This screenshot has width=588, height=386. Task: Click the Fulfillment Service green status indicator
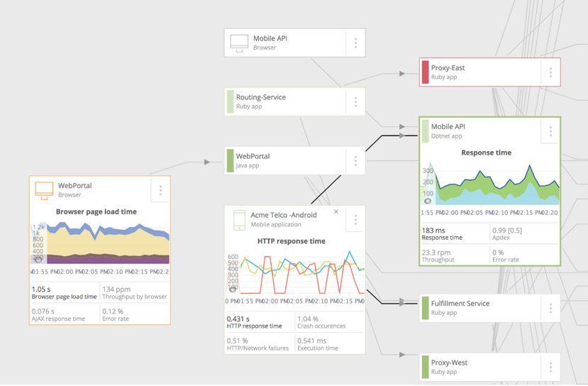426,308
